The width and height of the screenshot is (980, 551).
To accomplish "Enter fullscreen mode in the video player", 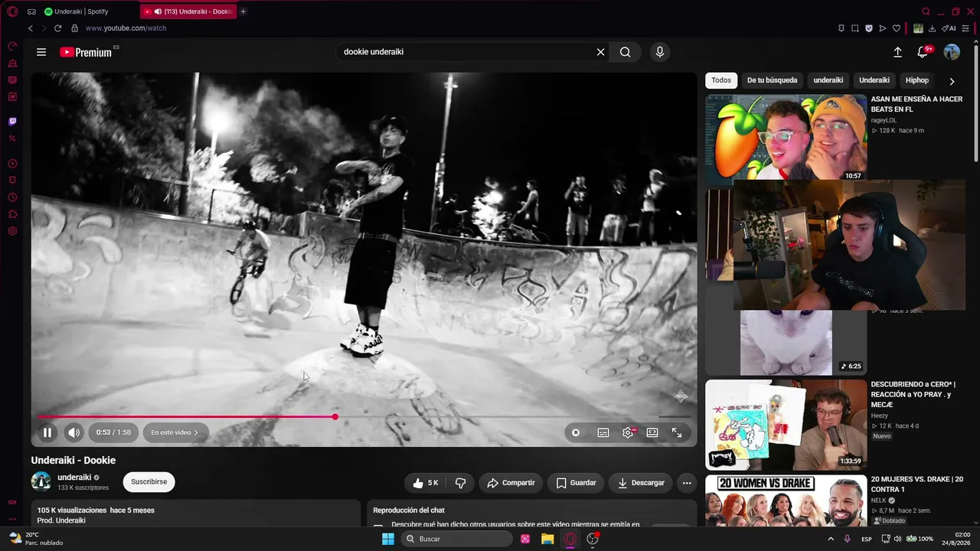I will click(x=677, y=432).
